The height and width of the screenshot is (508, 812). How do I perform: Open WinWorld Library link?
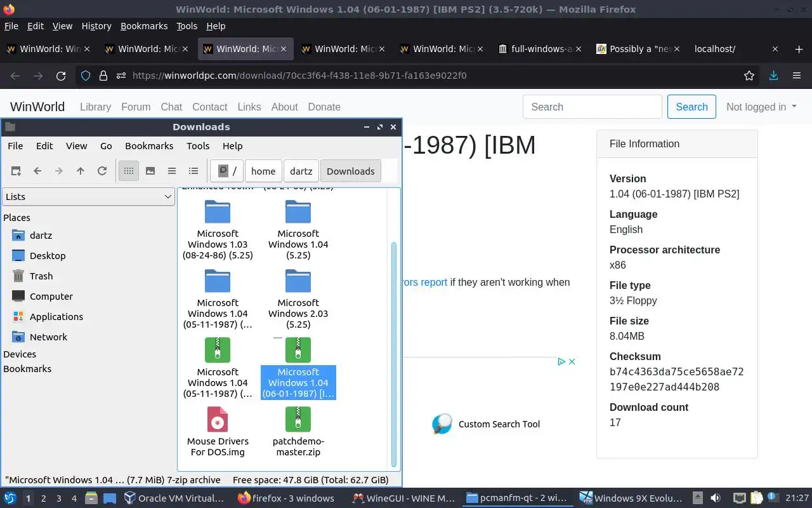point(95,107)
